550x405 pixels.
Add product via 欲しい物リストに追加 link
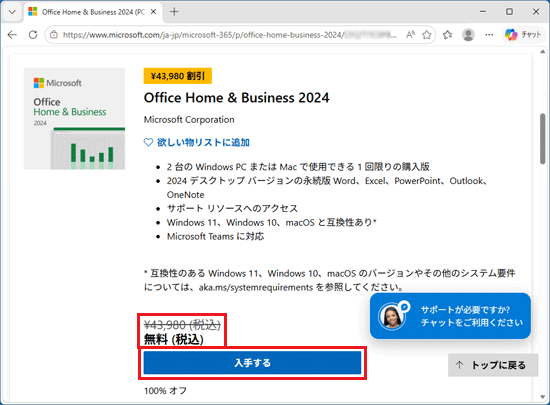(x=203, y=142)
